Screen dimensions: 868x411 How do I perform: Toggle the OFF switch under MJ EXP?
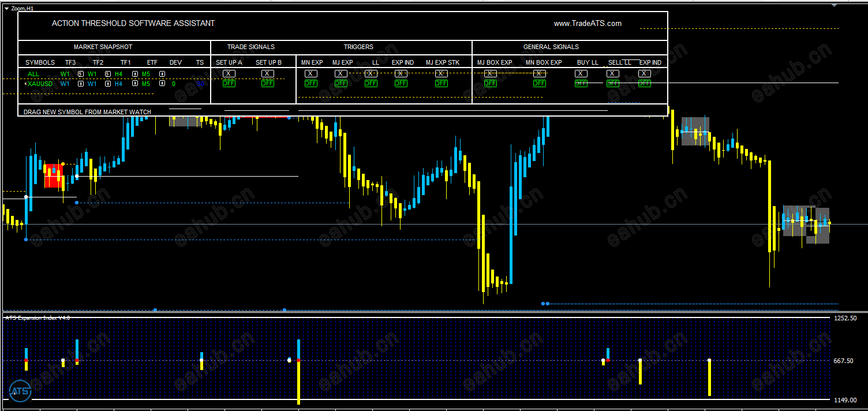pos(341,83)
